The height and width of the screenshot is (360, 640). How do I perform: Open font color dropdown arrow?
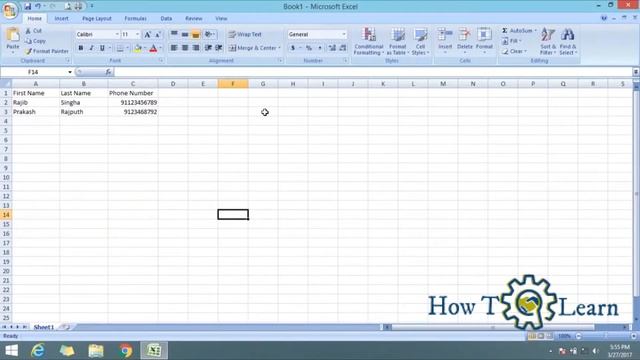pos(160,48)
